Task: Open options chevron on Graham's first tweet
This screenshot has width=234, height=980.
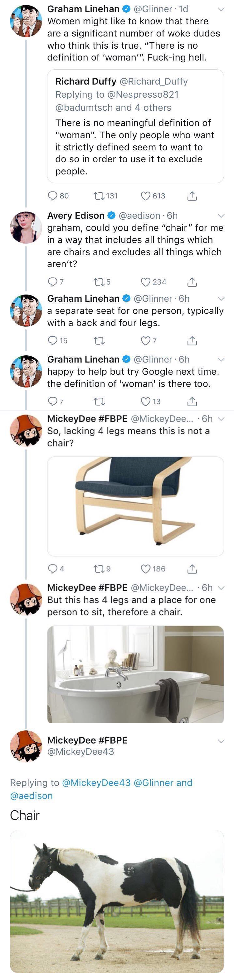Action: tap(221, 9)
